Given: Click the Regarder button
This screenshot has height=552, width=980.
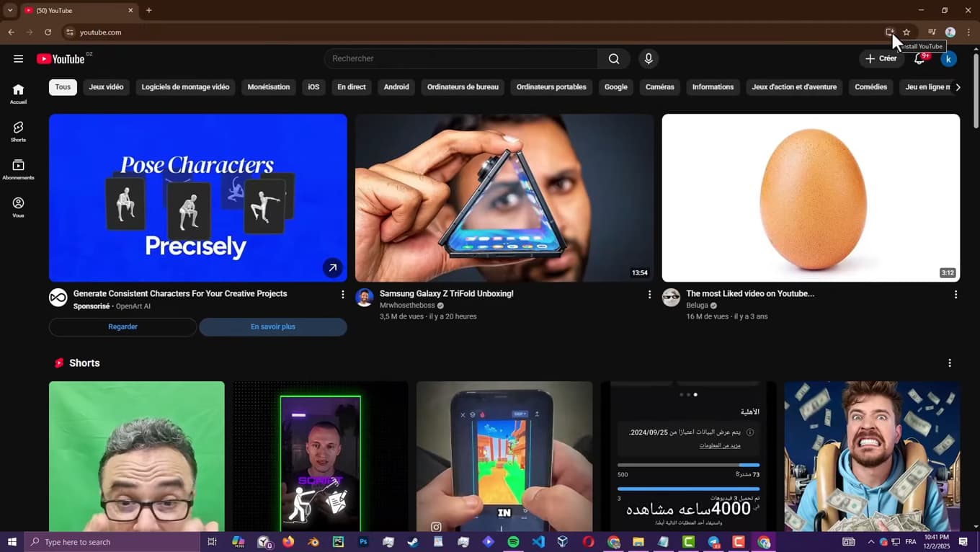Looking at the screenshot, I should [122, 327].
